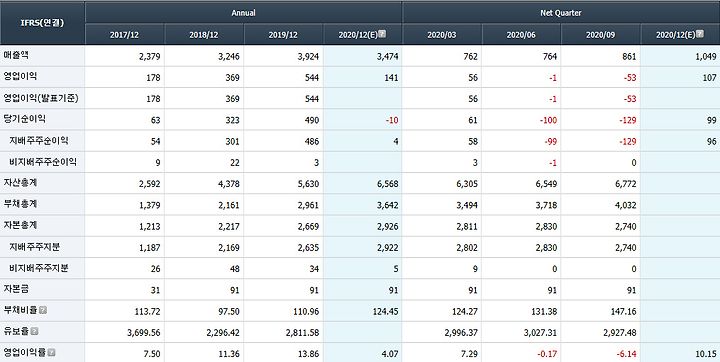Select the 비지배주주지분 row label
720x362 pixels.
39,268
